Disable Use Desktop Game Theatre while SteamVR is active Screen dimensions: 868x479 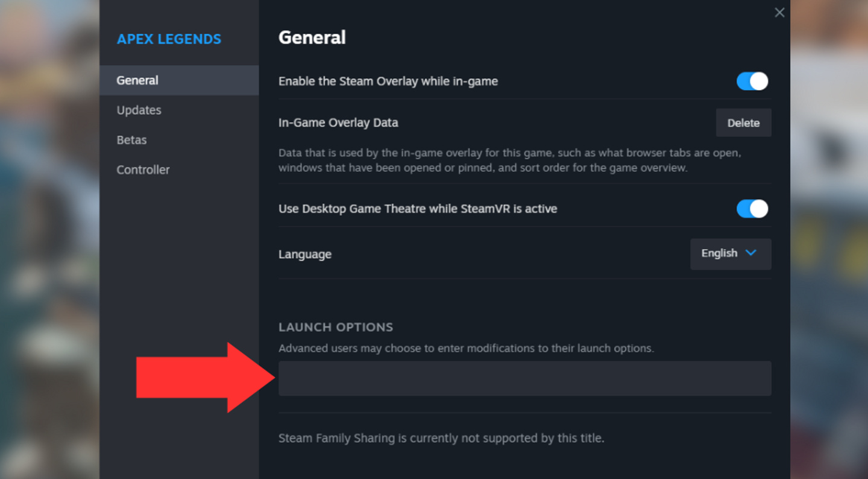coord(752,209)
